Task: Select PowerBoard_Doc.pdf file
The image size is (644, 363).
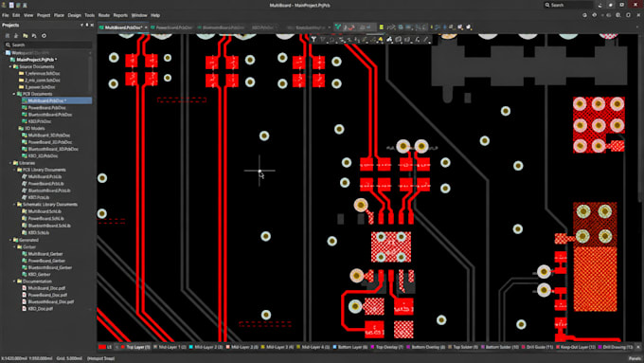Action: (x=47, y=295)
